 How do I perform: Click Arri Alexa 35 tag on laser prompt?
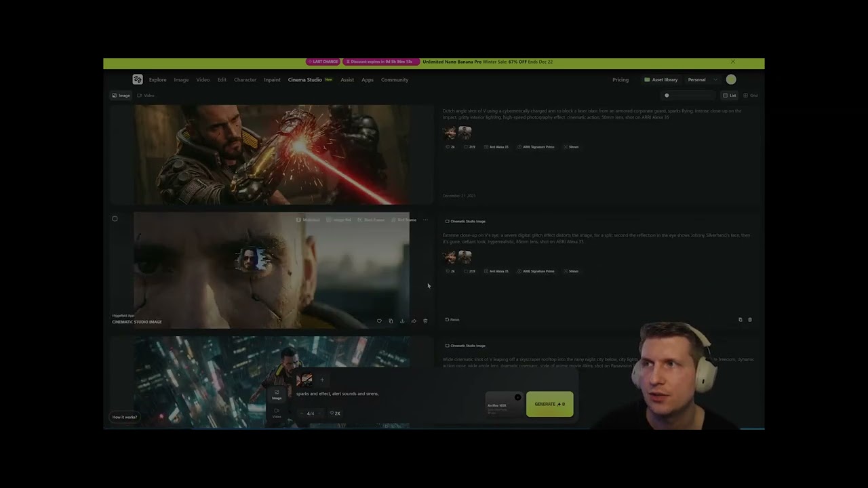(x=496, y=147)
